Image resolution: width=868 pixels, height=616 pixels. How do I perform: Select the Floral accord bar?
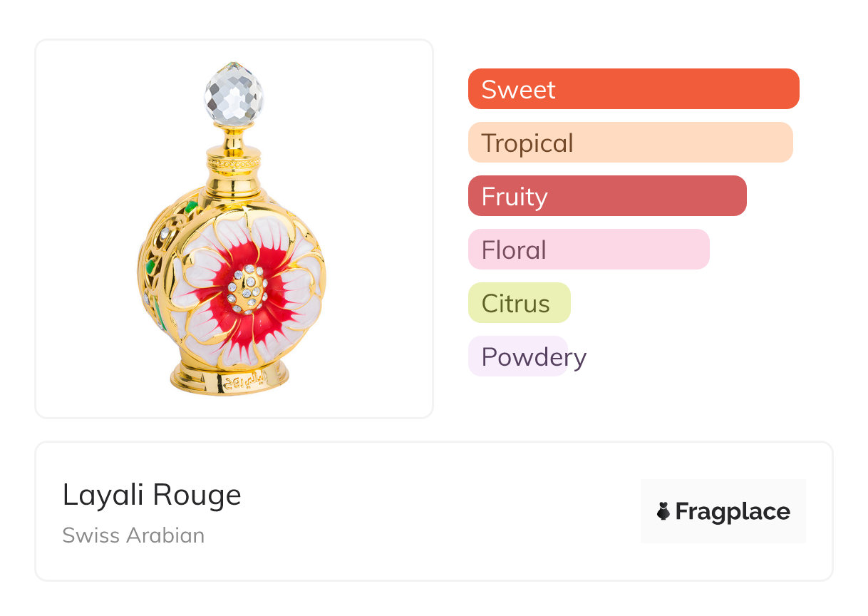[589, 250]
